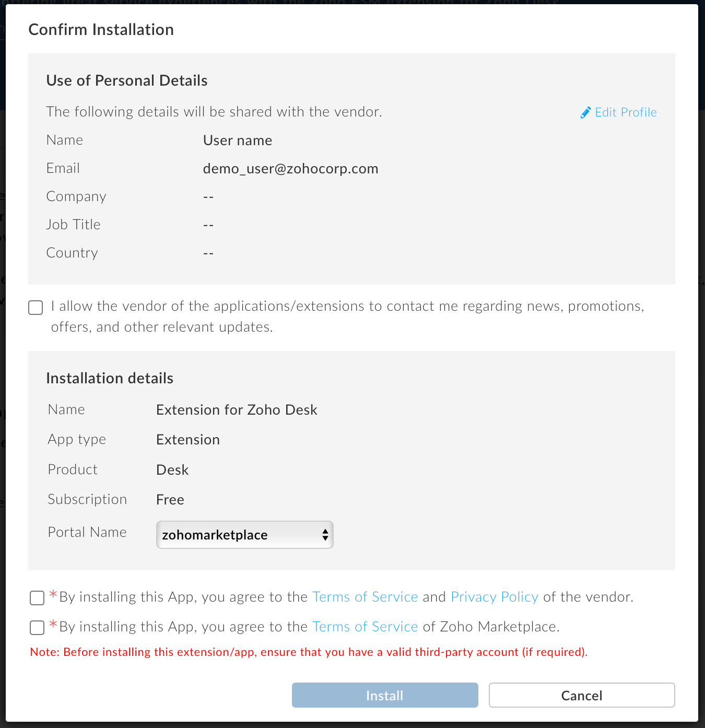Click the "User name" value in personal details
The width and height of the screenshot is (705, 728).
(238, 140)
